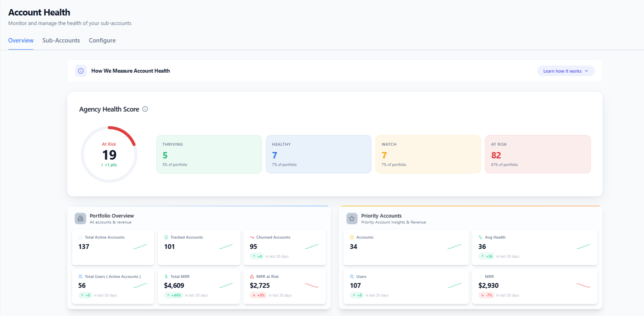The image size is (644, 316).
Task: Click the Total MRR dollar sign icon
Action: tap(166, 277)
